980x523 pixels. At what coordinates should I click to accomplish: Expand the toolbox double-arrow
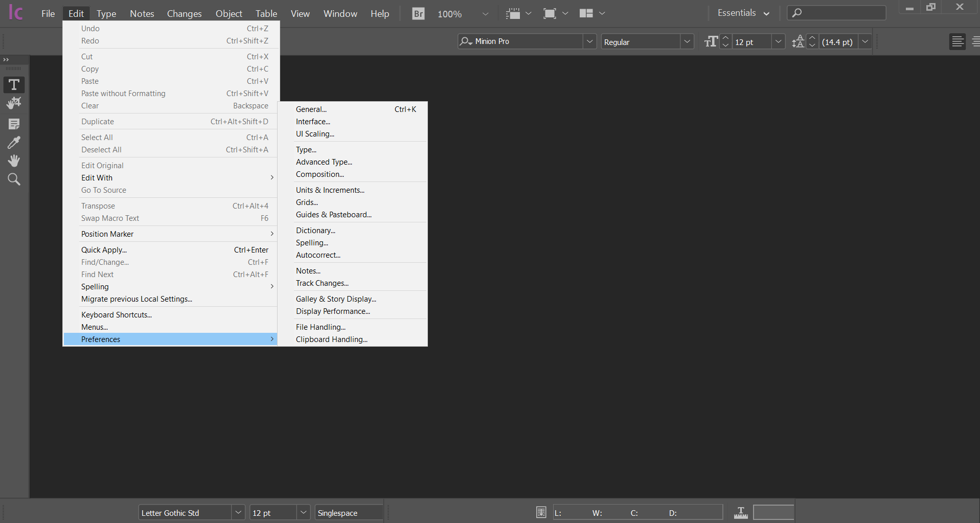[x=6, y=60]
